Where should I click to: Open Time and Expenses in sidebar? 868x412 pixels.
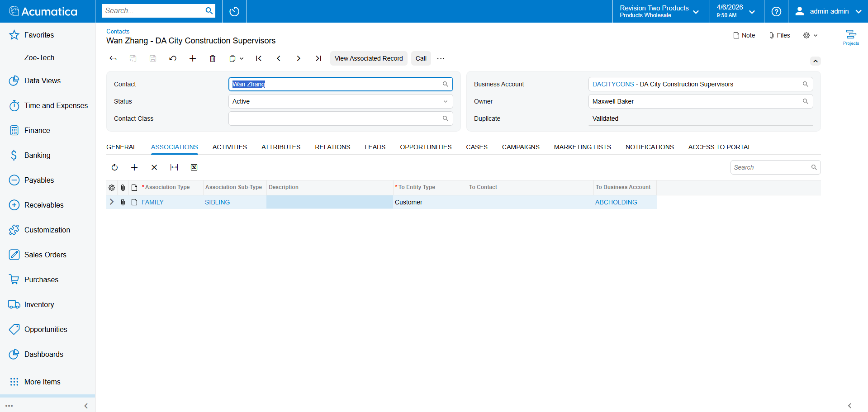pyautogui.click(x=47, y=105)
